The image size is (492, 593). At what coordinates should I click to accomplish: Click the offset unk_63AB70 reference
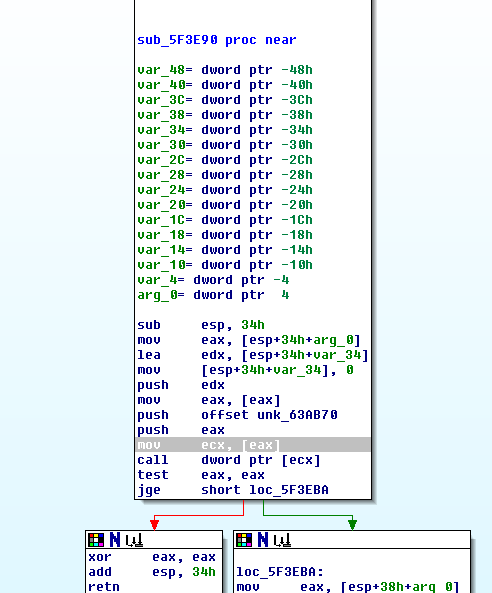(x=269, y=415)
